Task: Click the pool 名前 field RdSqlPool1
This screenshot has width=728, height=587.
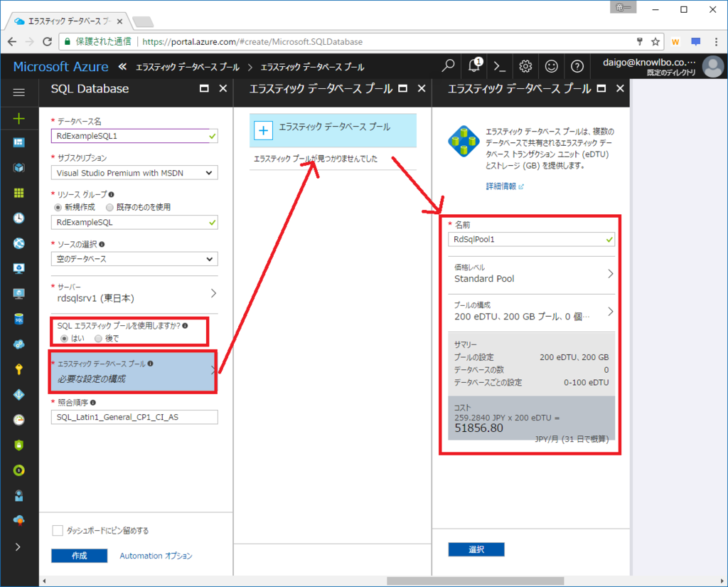Action: [x=531, y=239]
